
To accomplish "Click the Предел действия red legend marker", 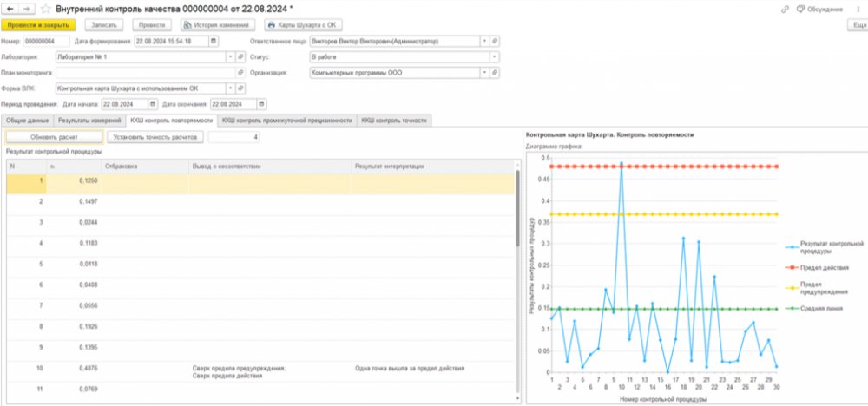I will tap(795, 268).
